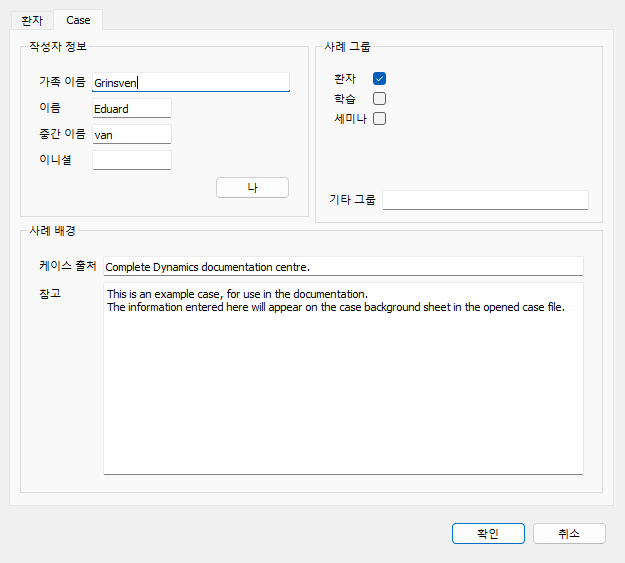
Task: Click the 나 button
Action: click(x=252, y=187)
